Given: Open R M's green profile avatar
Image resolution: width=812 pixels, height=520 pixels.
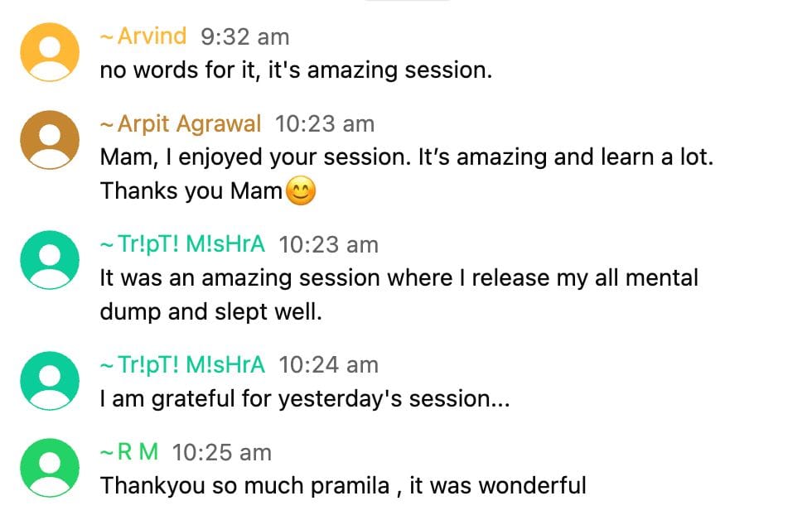Looking at the screenshot, I should [x=50, y=468].
